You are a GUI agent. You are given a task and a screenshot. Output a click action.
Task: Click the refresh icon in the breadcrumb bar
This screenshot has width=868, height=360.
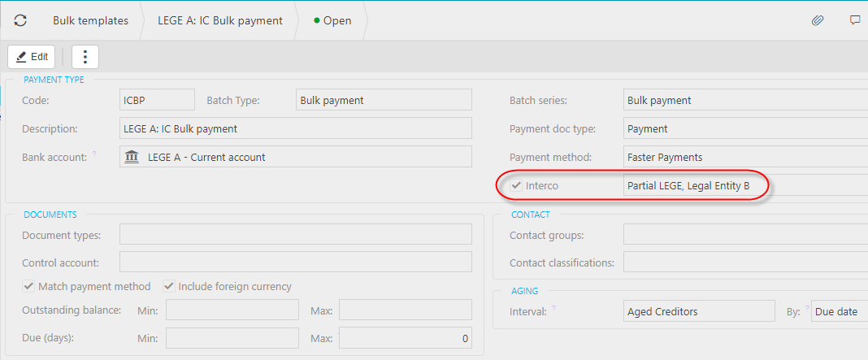point(20,20)
